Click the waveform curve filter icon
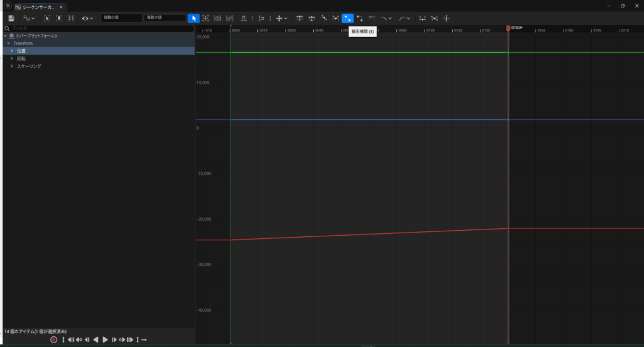Image resolution: width=644 pixels, height=347 pixels. pos(447,18)
